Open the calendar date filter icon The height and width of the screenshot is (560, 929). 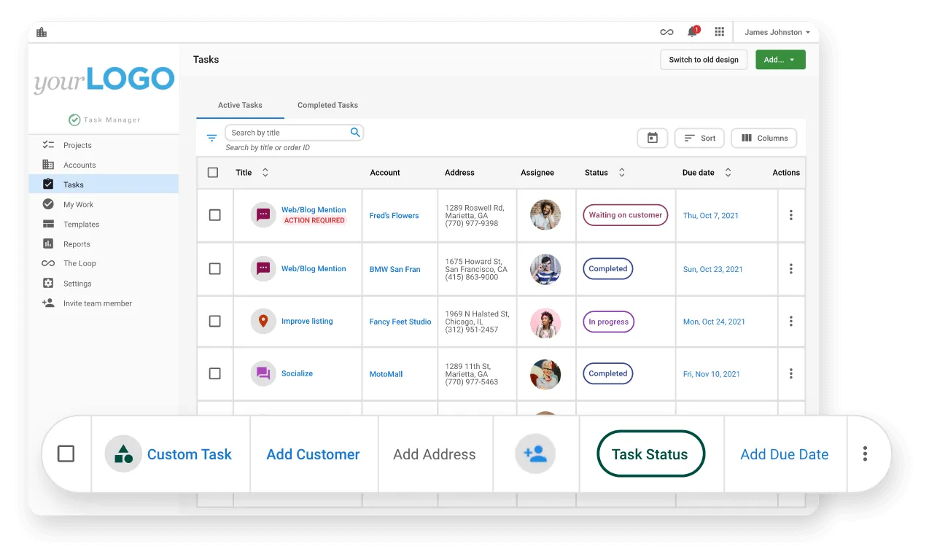tap(652, 138)
